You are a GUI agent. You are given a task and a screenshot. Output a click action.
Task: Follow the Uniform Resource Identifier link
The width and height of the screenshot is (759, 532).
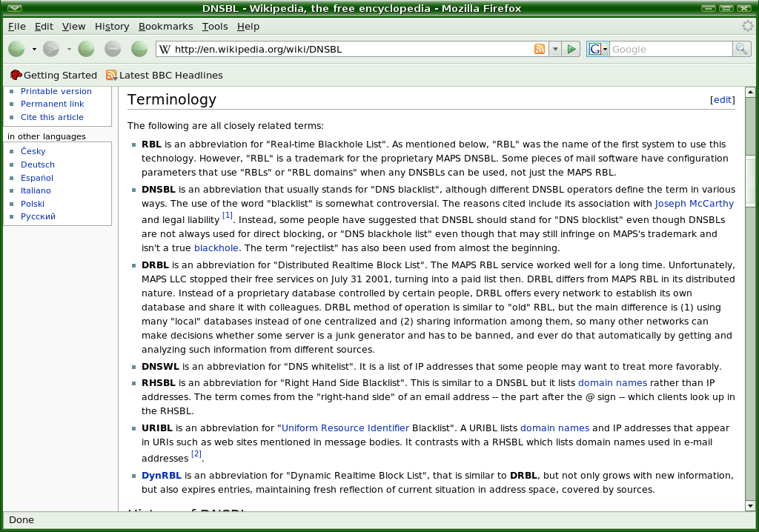pos(345,428)
